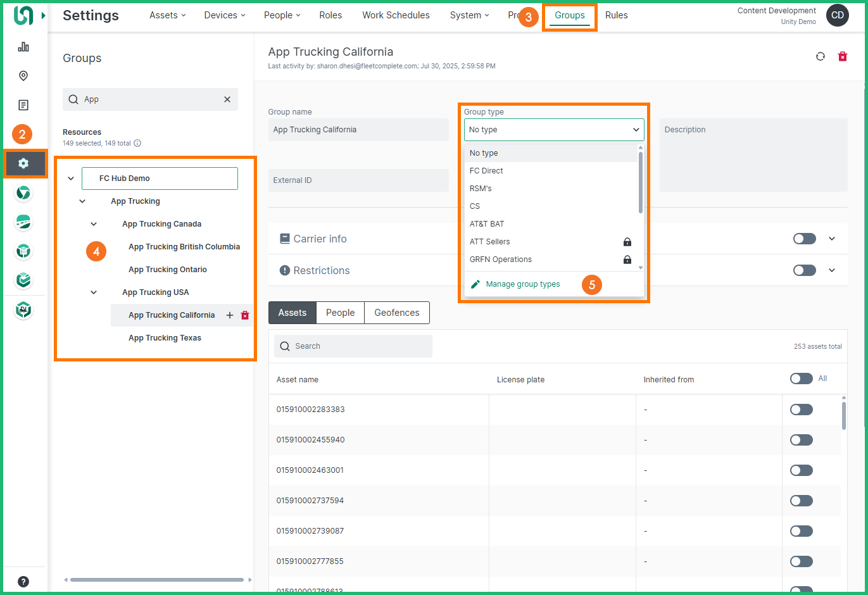Click the Settings gear icon in sidebar
Viewport: 868px width, 595px height.
coord(23,163)
